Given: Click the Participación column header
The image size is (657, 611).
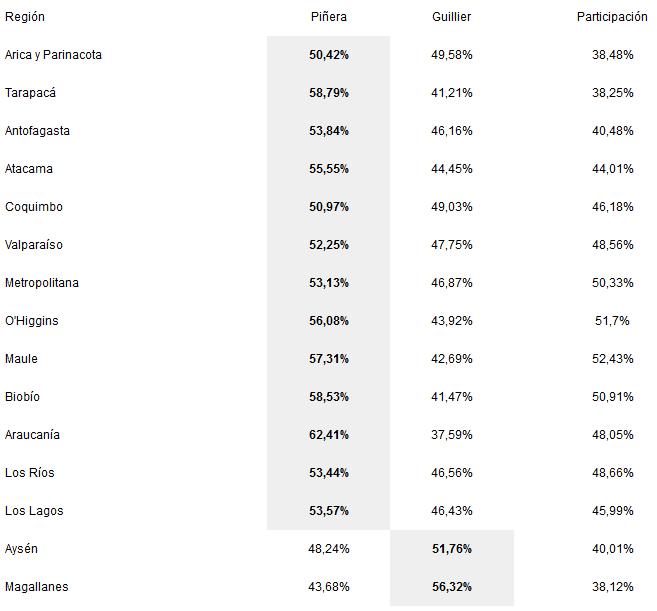Looking at the screenshot, I should tap(612, 17).
